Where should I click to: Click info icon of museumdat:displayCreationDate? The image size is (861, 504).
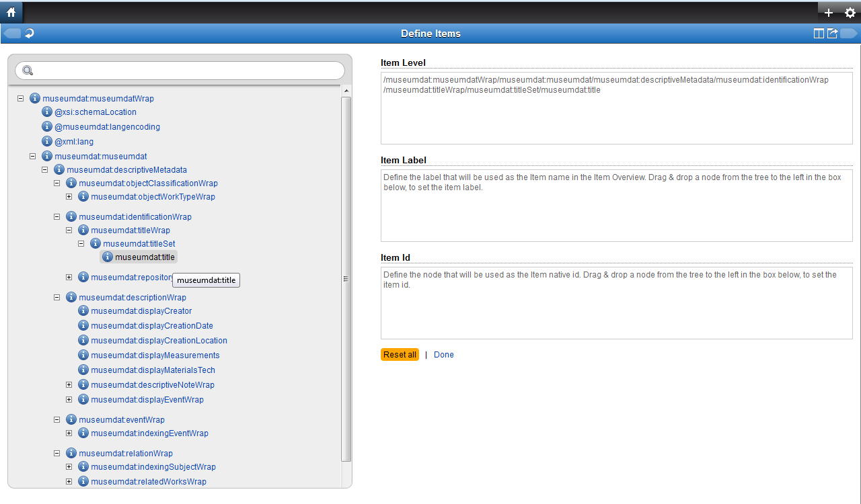(83, 325)
